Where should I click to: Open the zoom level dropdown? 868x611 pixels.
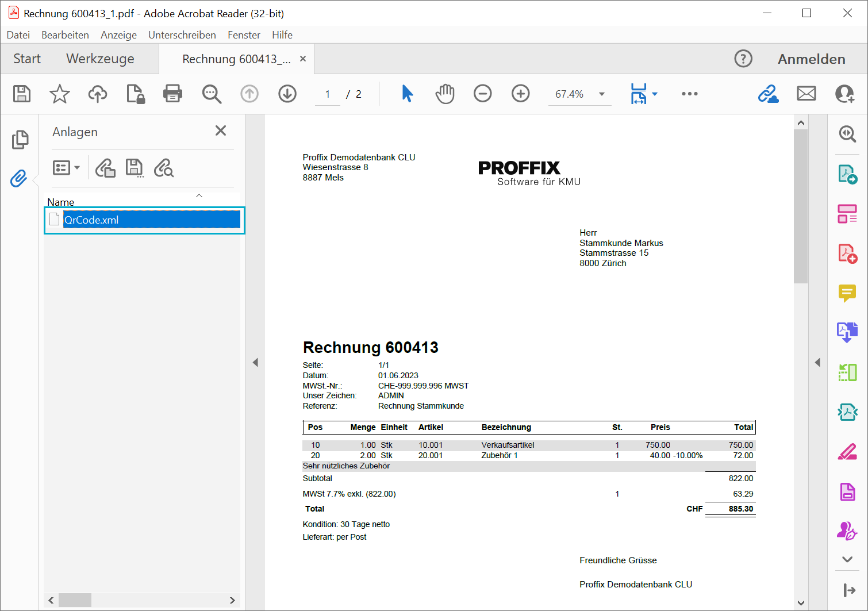pyautogui.click(x=602, y=94)
